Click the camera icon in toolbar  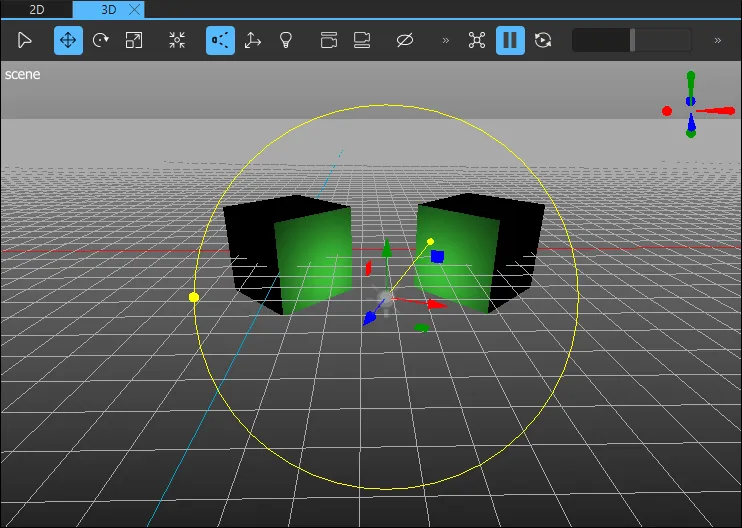tap(329, 40)
